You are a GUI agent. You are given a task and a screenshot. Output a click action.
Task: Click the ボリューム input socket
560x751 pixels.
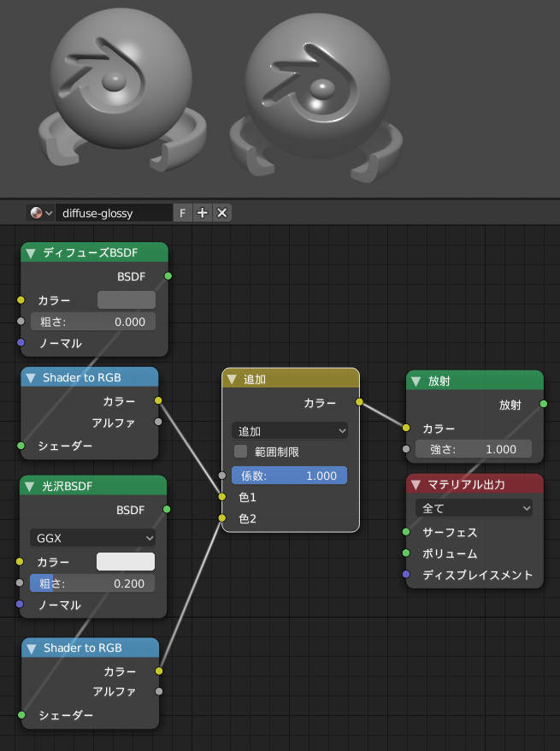(406, 553)
